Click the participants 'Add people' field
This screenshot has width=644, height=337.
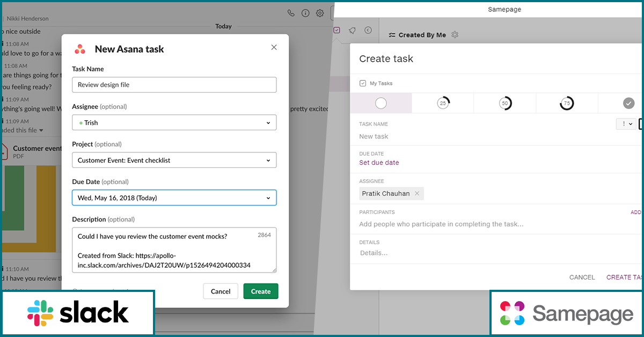click(x=441, y=224)
